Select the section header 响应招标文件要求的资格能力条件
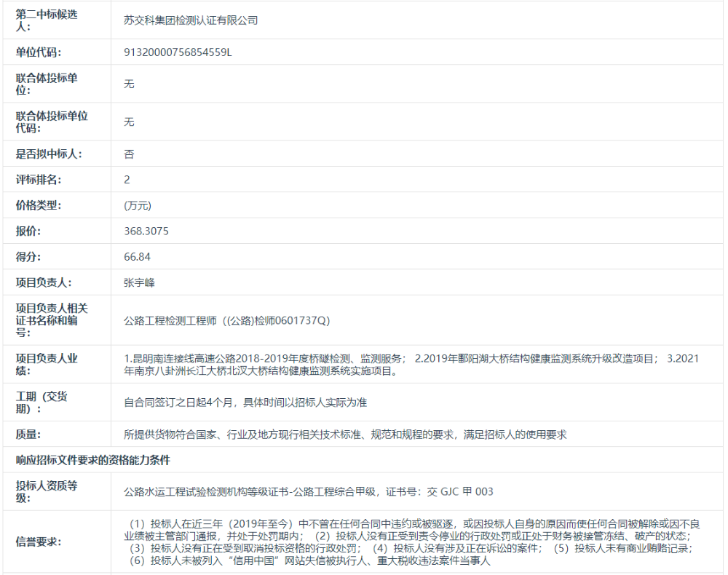 pyautogui.click(x=80, y=455)
